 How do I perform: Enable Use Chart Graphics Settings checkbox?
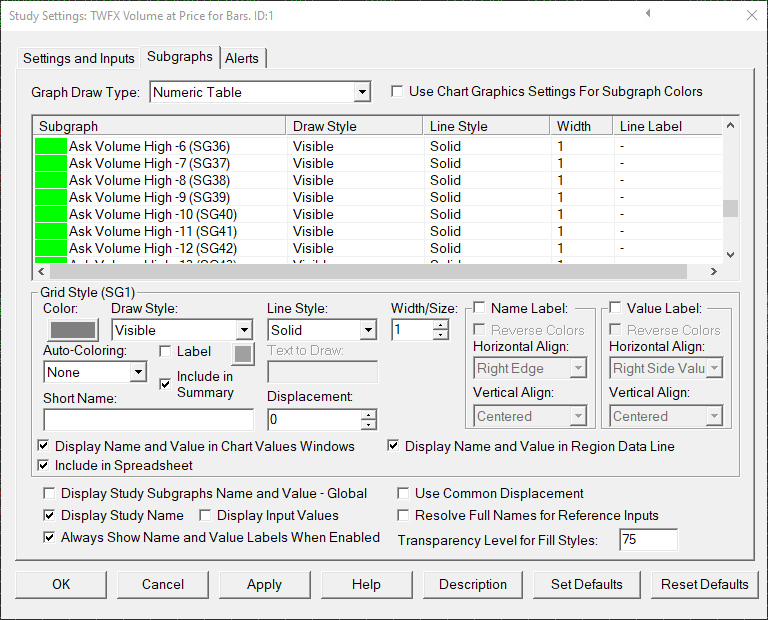(398, 92)
